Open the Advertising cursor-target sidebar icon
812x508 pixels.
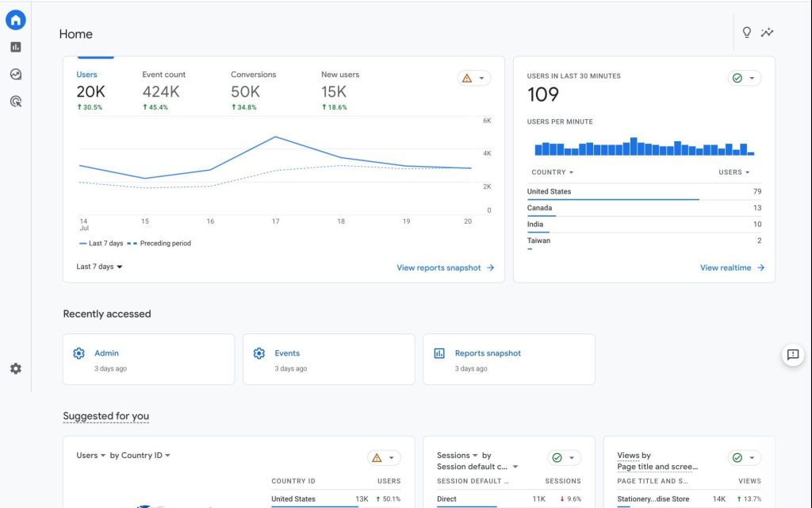click(x=16, y=101)
